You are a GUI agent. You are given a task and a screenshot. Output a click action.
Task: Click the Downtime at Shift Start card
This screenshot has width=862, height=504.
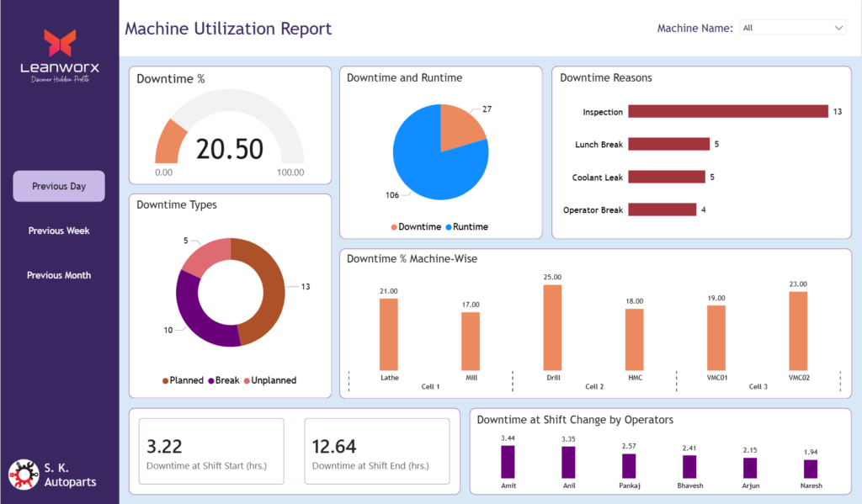210,452
